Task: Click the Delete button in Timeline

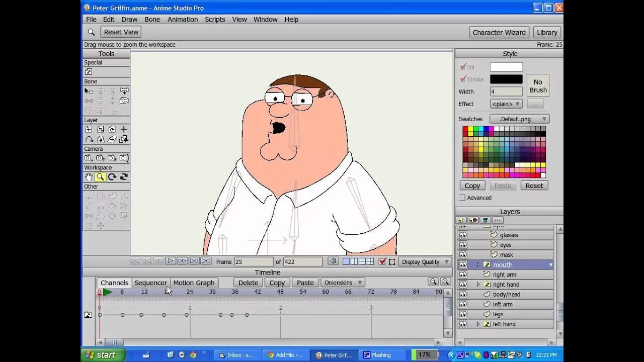Action: pos(248,283)
